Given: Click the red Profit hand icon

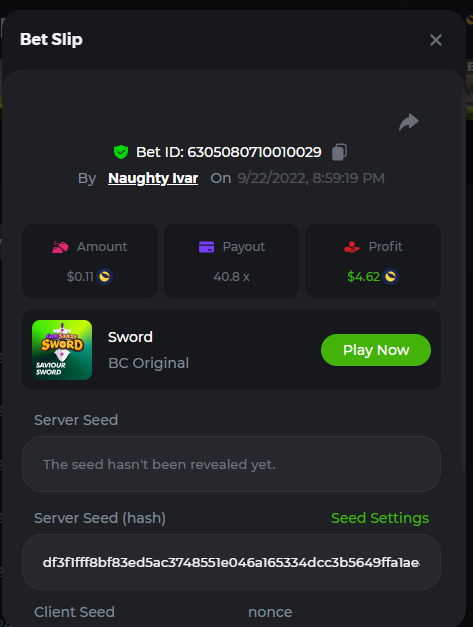Looking at the screenshot, I should pos(352,247).
